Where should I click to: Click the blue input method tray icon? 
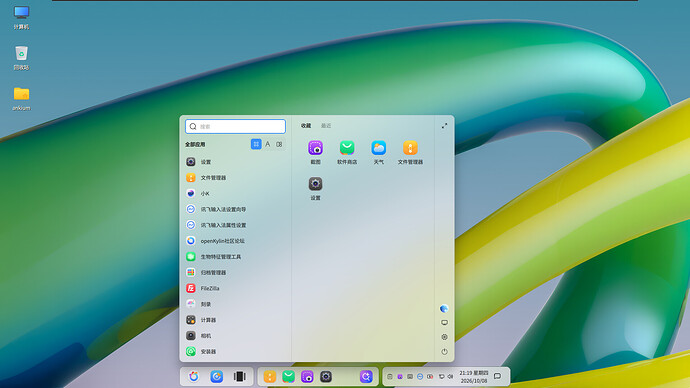click(x=420, y=377)
